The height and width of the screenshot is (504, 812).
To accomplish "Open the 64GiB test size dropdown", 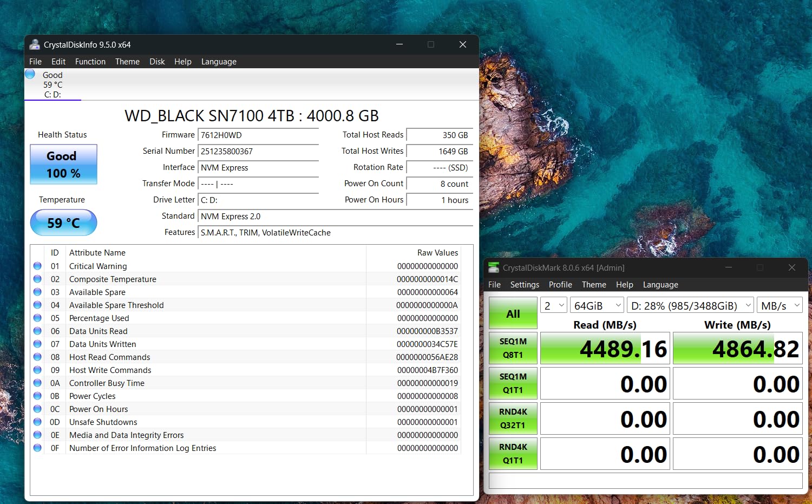I will click(x=597, y=305).
